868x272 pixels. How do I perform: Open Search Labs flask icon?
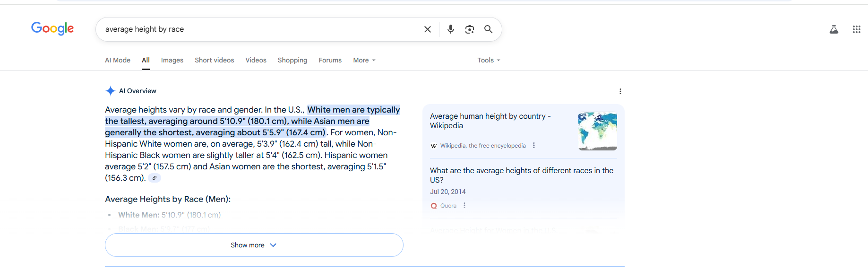[834, 29]
